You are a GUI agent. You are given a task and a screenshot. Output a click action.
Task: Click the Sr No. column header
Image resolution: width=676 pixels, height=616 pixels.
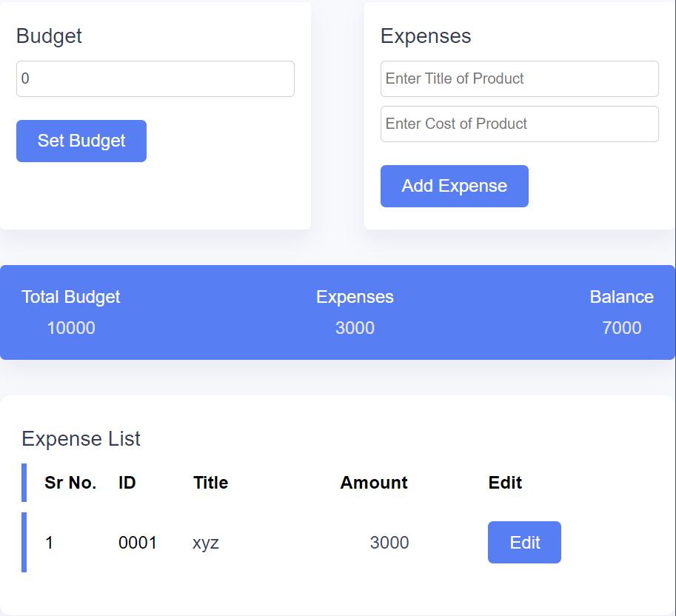pos(70,483)
